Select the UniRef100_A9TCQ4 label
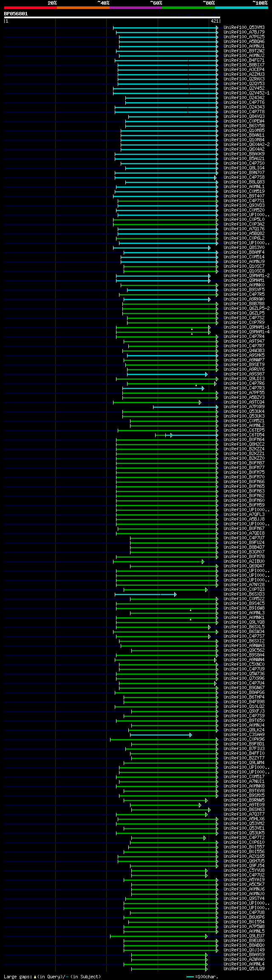 tap(244, 402)
